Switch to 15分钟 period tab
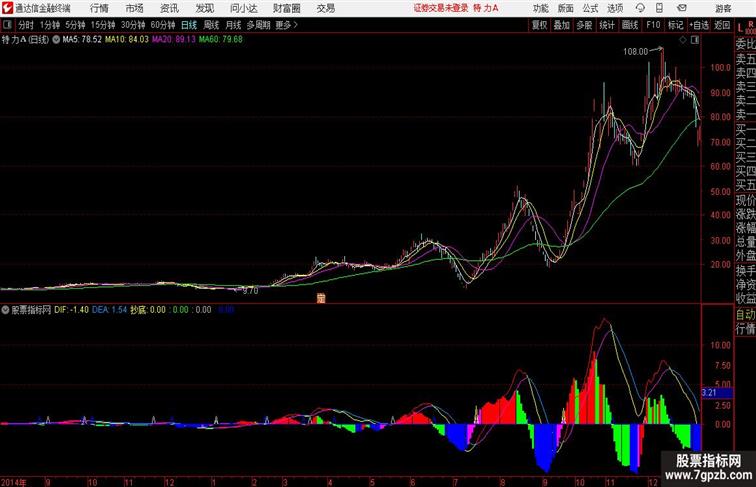Image resolution: width=756 pixels, height=487 pixels. (103, 25)
